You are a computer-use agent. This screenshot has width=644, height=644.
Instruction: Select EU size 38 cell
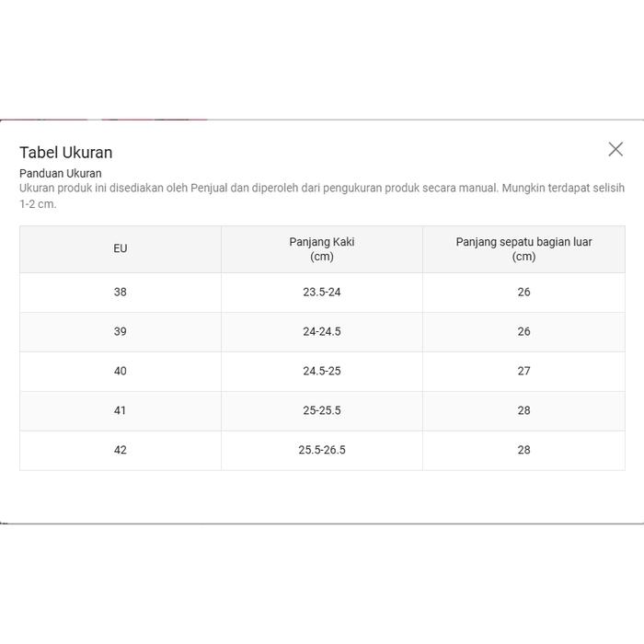click(x=121, y=292)
